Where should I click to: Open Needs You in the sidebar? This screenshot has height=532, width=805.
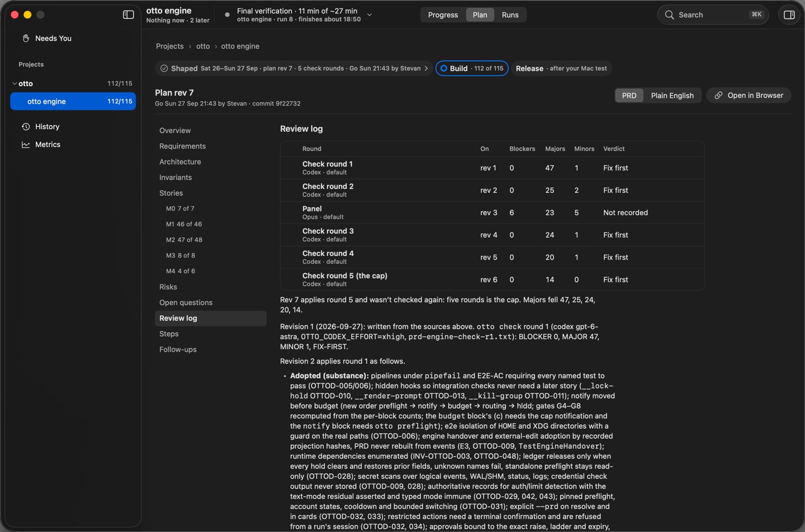(73, 38)
